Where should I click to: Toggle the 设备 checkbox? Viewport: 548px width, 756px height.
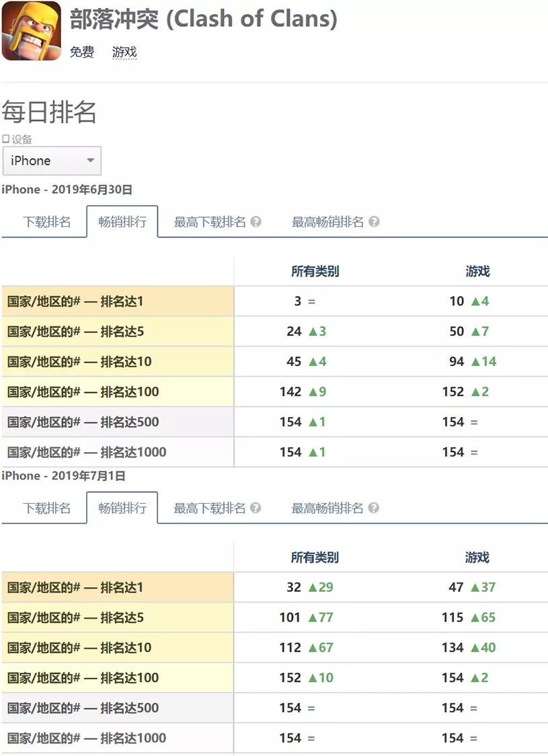coord(5,139)
